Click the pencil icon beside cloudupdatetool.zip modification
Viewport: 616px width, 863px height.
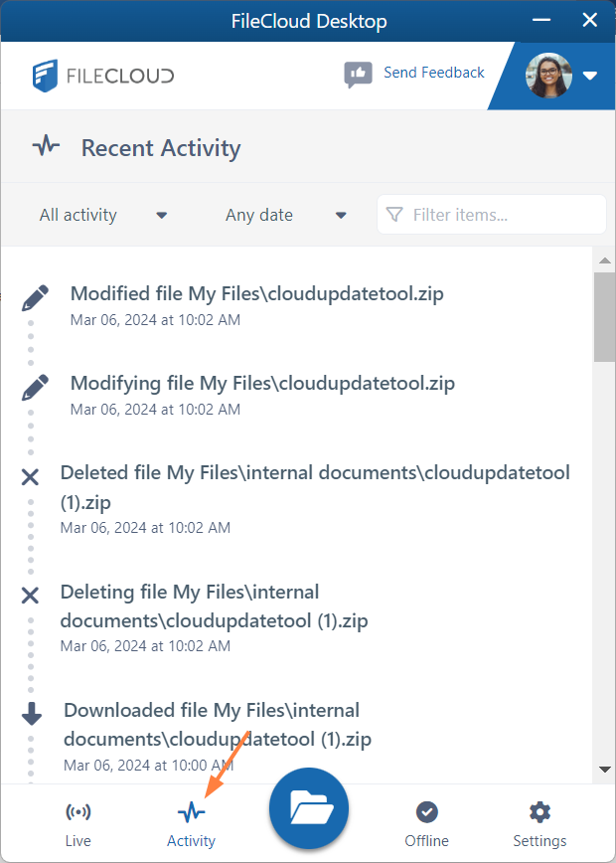[x=36, y=295]
